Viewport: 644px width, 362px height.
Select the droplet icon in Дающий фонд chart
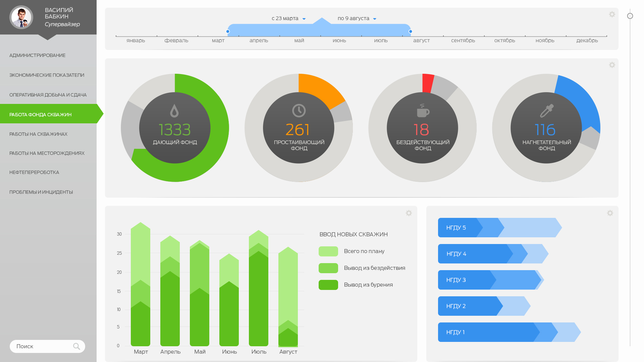coord(174,110)
